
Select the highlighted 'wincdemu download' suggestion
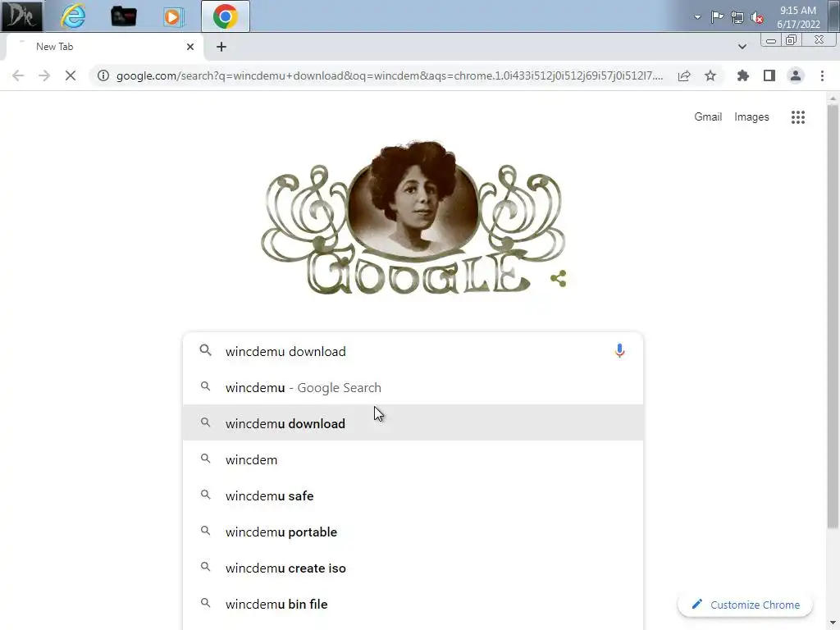(413, 423)
